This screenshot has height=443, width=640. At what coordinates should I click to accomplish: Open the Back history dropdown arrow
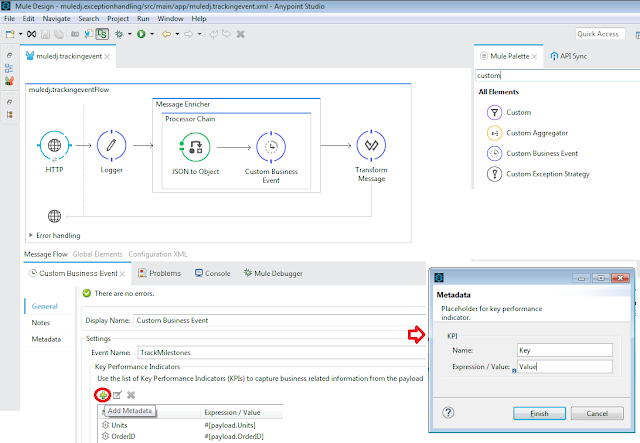click(177, 34)
